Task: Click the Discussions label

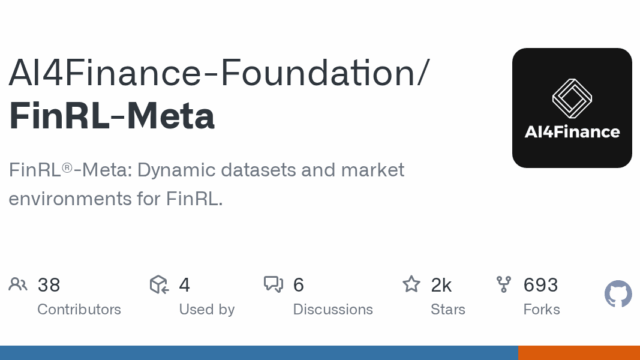Action: (333, 309)
